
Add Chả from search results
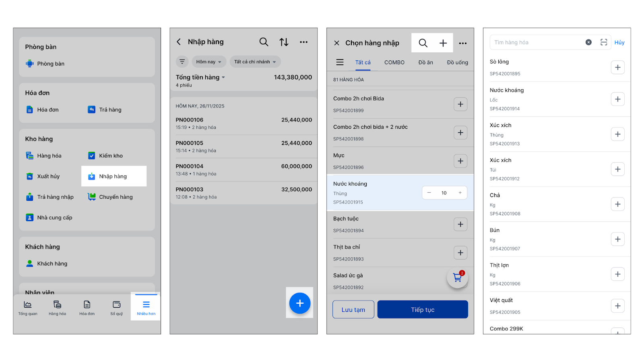(x=618, y=204)
